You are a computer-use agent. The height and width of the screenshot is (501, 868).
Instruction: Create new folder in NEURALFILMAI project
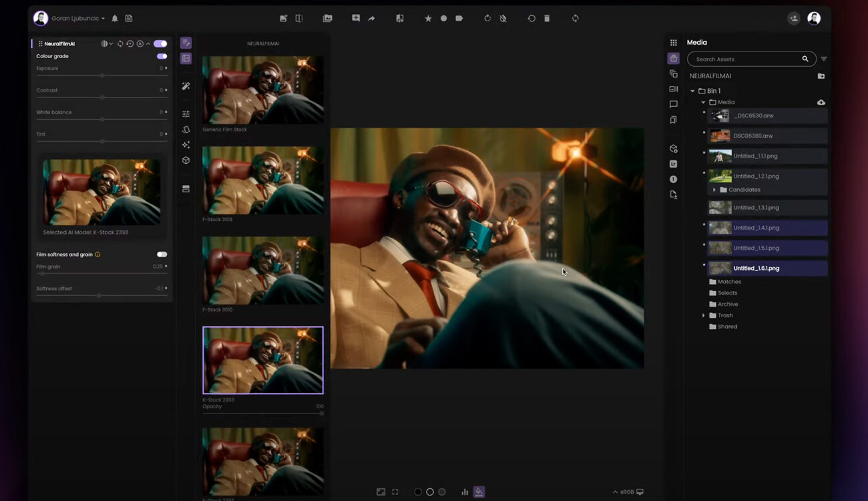pos(821,76)
